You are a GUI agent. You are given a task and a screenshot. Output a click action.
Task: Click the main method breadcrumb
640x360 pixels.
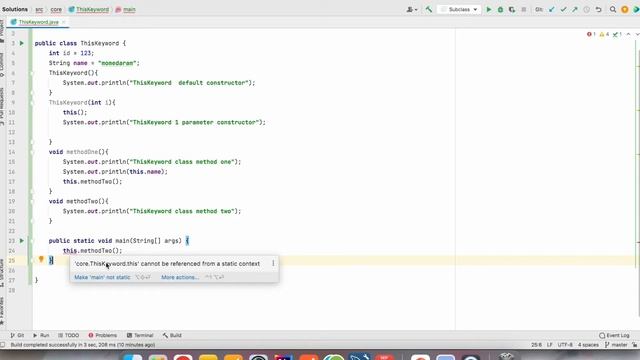pos(125,9)
